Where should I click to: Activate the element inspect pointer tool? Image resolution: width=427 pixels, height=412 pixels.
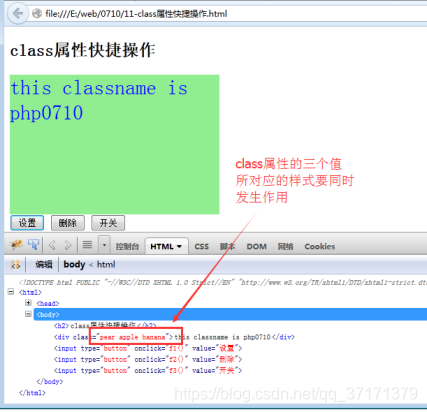tap(33, 245)
